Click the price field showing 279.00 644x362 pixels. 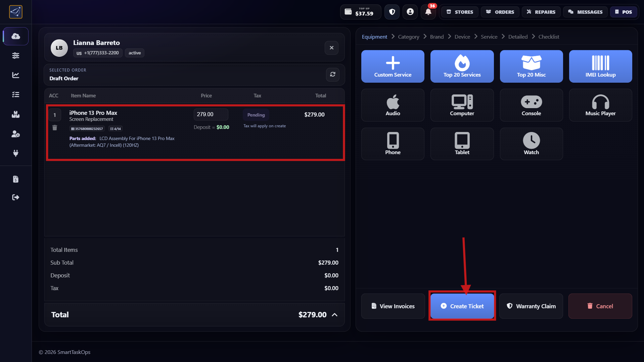[211, 115]
